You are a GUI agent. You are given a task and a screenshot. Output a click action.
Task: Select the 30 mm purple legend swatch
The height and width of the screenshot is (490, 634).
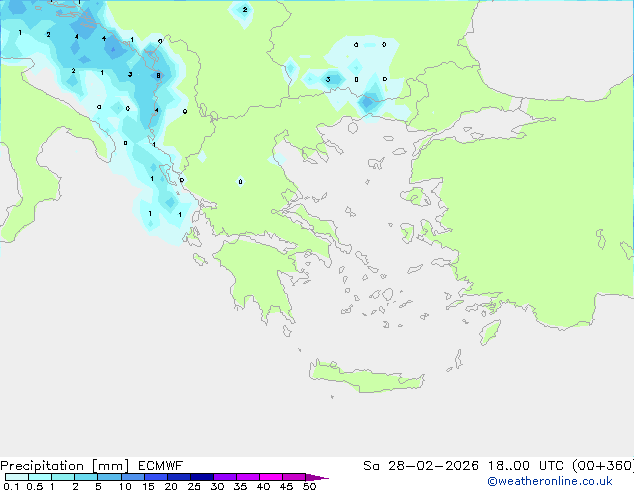pyautogui.click(x=224, y=477)
